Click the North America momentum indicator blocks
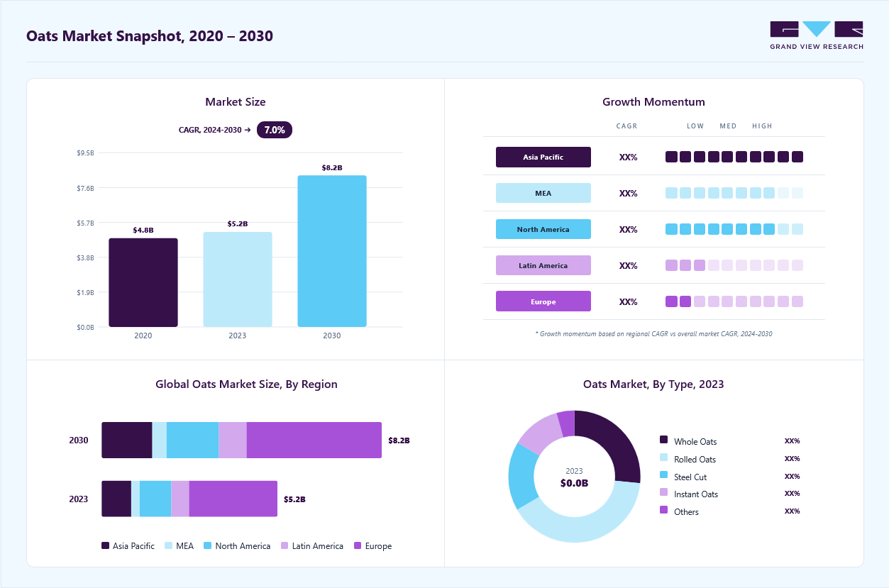This screenshot has height=588, width=889. (x=734, y=229)
